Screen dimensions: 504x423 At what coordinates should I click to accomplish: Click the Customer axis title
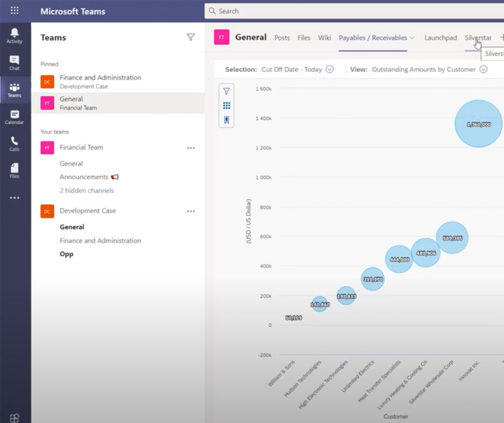396,416
